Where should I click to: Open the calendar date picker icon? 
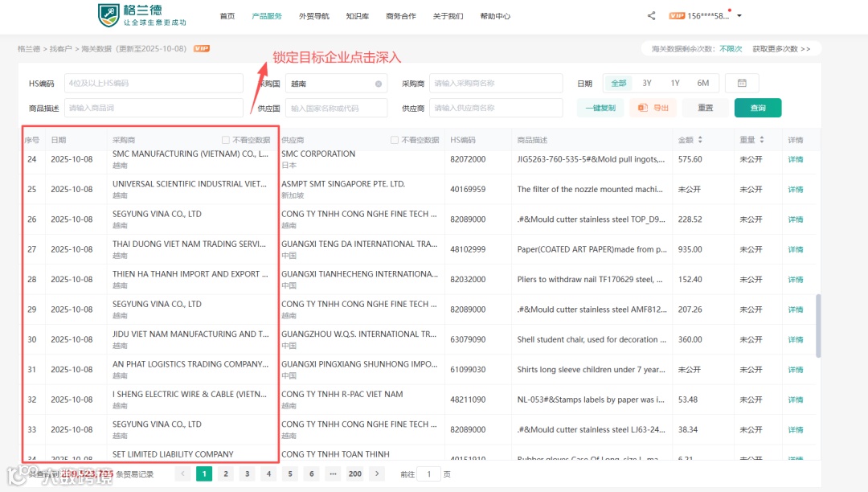[x=742, y=83]
